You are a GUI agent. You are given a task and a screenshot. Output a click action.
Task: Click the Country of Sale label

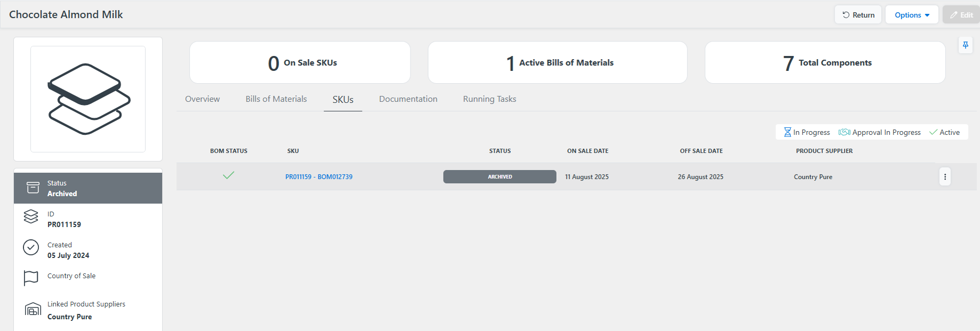click(x=71, y=276)
